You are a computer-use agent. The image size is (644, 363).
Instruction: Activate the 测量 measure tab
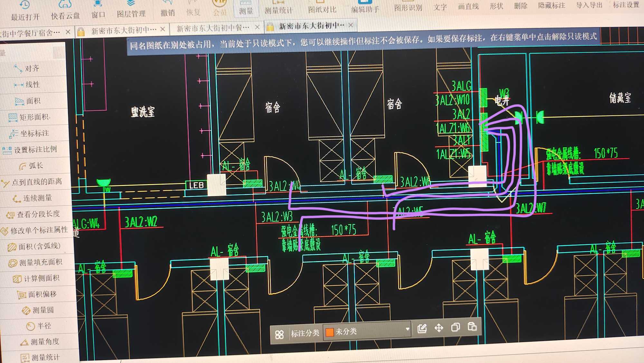(246, 7)
